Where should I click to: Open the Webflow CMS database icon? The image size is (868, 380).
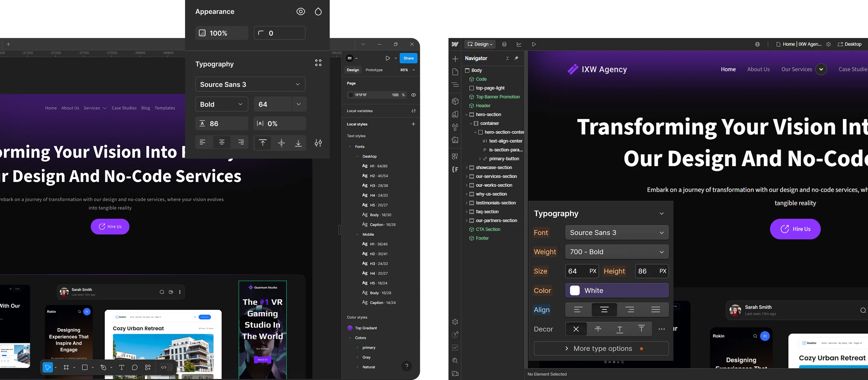[x=504, y=44]
